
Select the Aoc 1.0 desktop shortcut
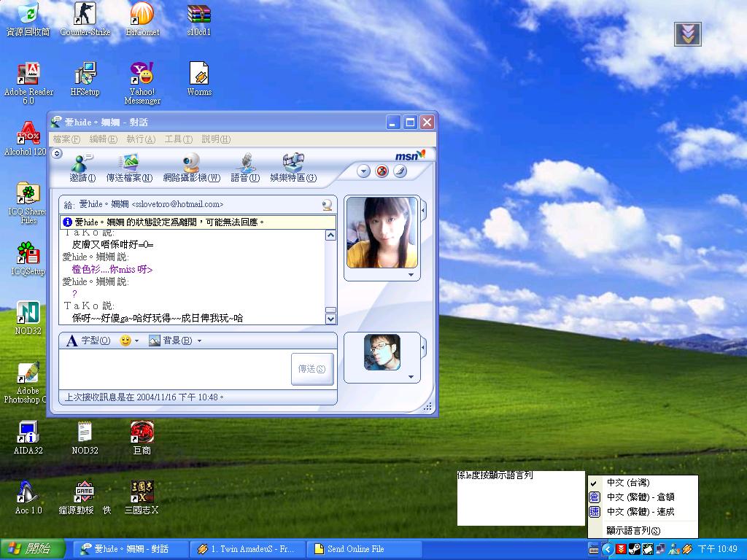28,498
